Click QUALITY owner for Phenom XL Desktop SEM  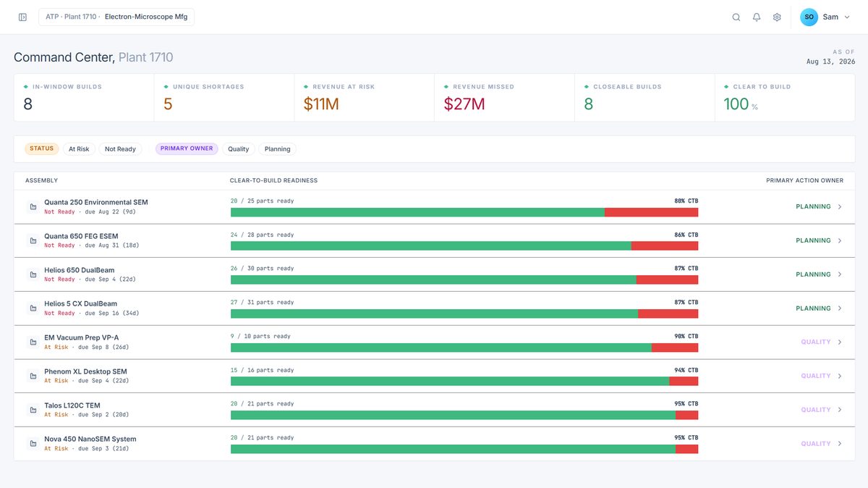816,376
